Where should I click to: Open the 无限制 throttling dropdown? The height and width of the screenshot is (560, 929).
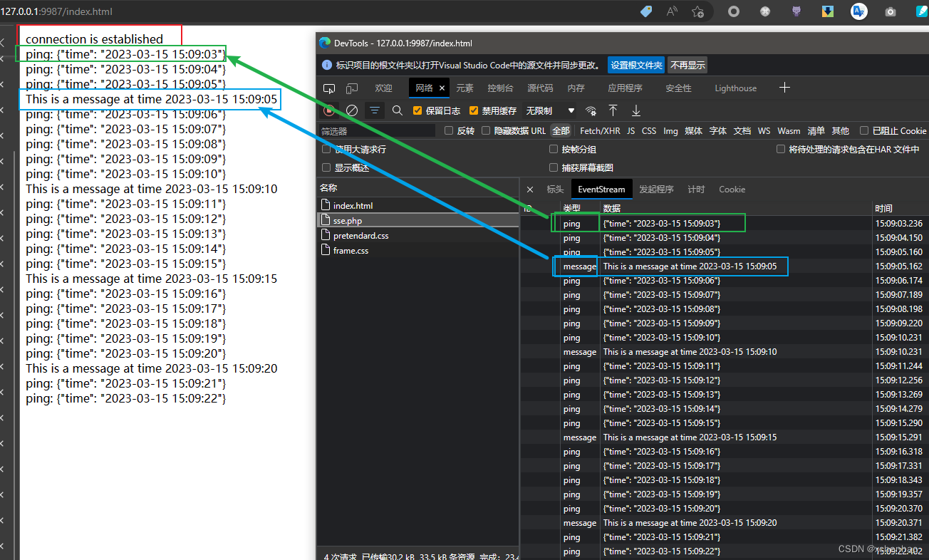click(550, 110)
